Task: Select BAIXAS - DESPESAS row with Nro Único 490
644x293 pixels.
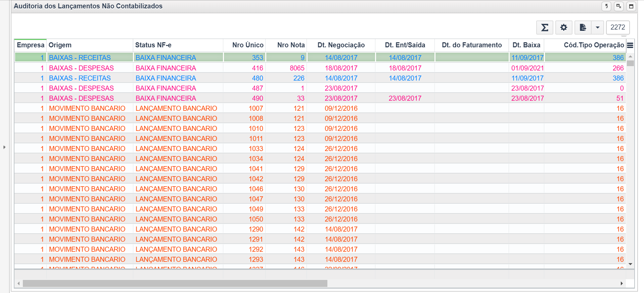Action: click(320, 98)
